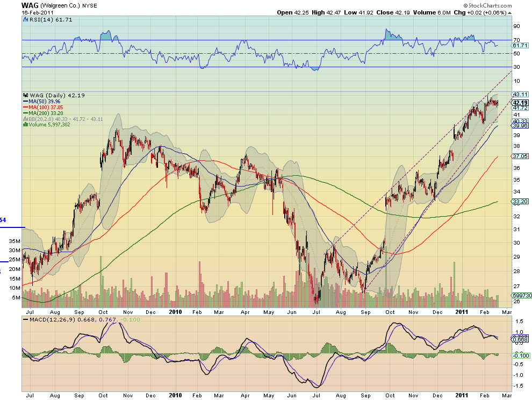Click the 43.11 upper band price tag
The width and height of the screenshot is (532, 400).
click(x=520, y=95)
